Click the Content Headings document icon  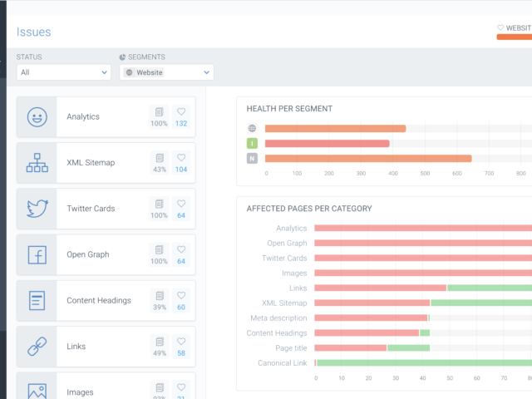coord(37,301)
